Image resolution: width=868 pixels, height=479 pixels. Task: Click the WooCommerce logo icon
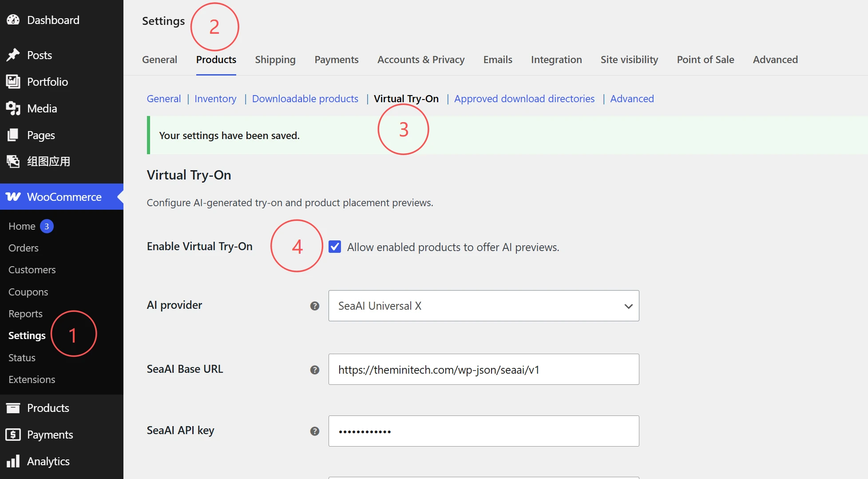pyautogui.click(x=13, y=197)
